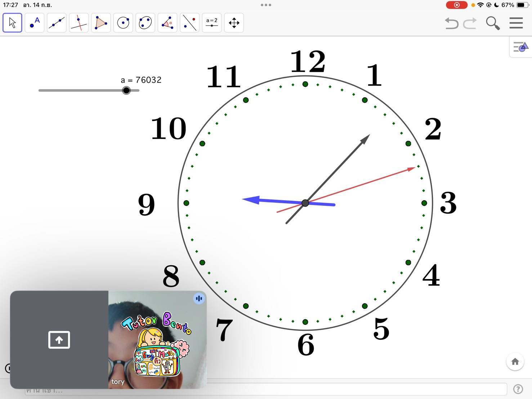This screenshot has height=399, width=532.
Task: Select the Line through two points tool
Action: point(56,22)
